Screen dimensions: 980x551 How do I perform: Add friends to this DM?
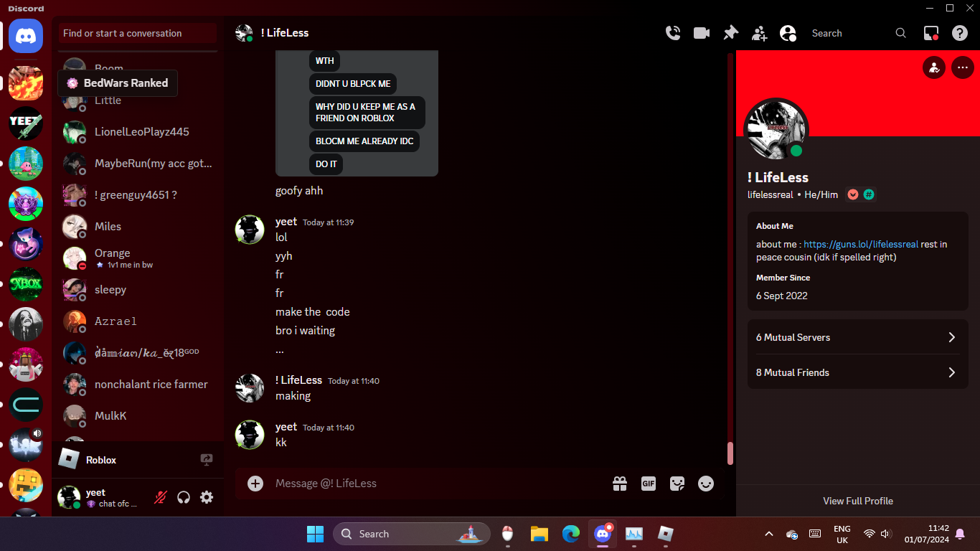coord(759,33)
